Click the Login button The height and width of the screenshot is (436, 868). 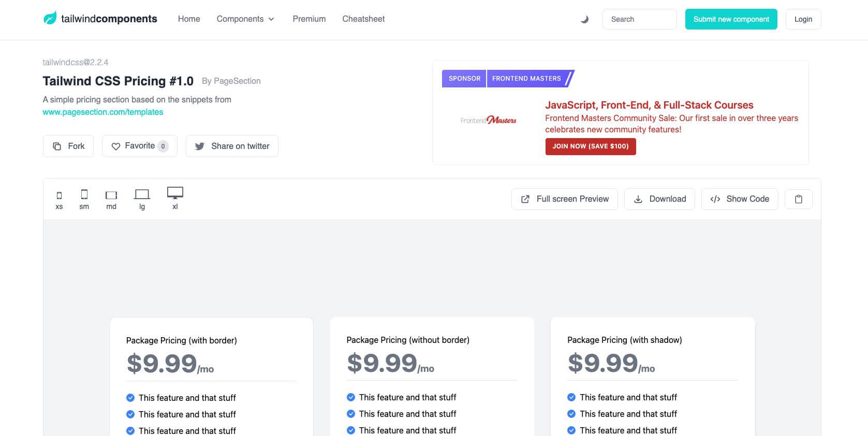point(803,19)
